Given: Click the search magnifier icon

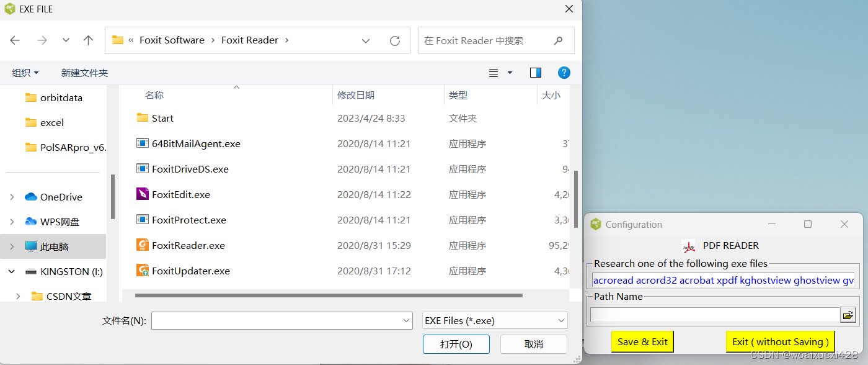Looking at the screenshot, I should pyautogui.click(x=559, y=40).
